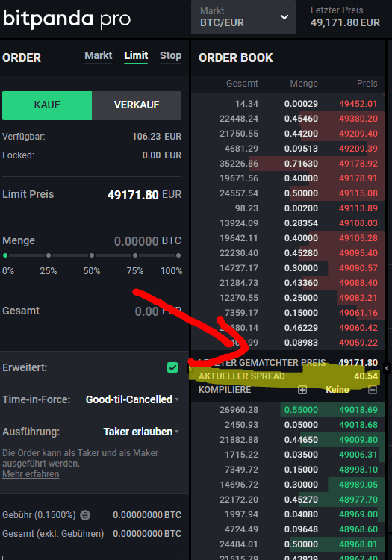Viewport: 392px width, 560px height.
Task: Switch to VERKAUF sell side
Action: (x=137, y=105)
